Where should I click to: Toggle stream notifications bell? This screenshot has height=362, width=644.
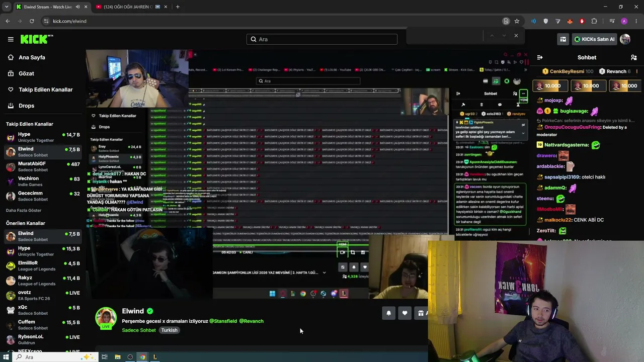(388, 313)
